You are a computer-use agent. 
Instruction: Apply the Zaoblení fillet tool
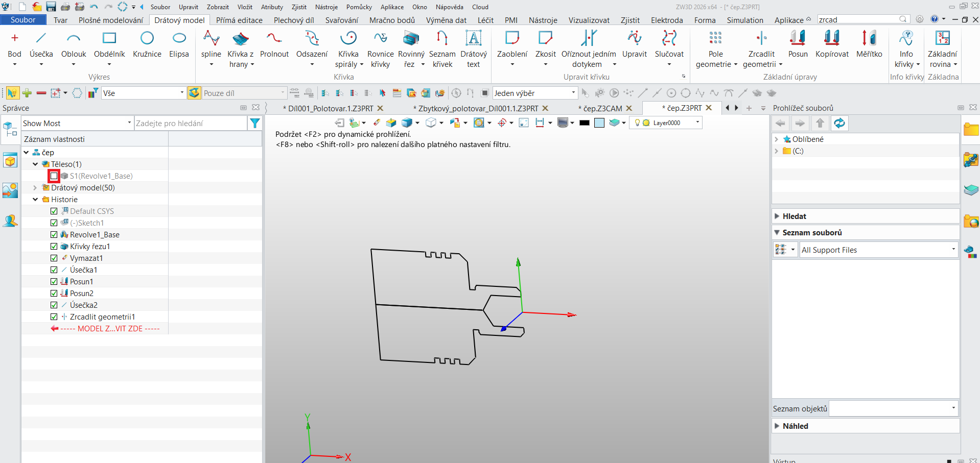(512, 44)
